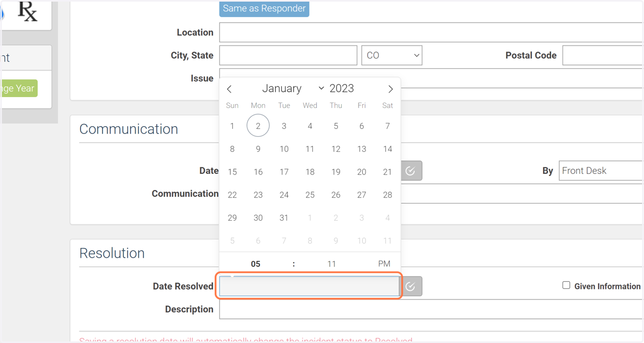Pick January 7 in calendar
Viewport: 644px width, 343px height.
coord(387,126)
